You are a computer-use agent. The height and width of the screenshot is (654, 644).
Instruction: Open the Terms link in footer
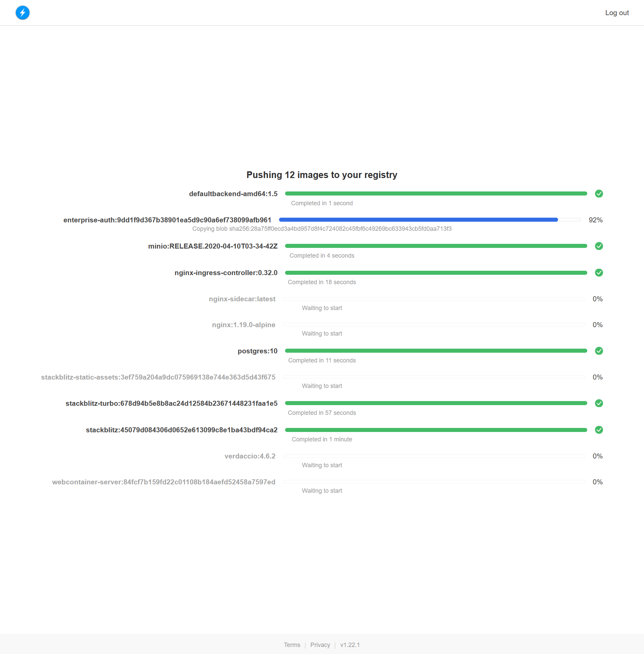tap(292, 645)
